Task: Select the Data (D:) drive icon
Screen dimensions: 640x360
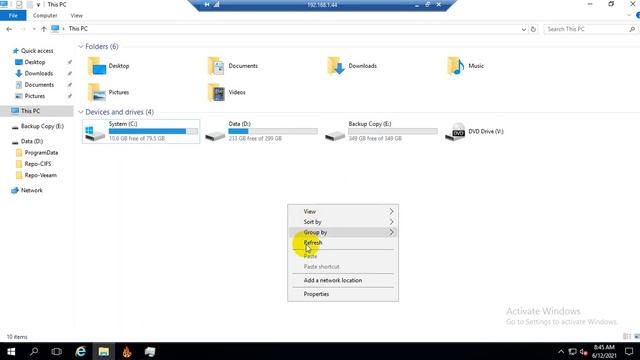Action: click(215, 135)
